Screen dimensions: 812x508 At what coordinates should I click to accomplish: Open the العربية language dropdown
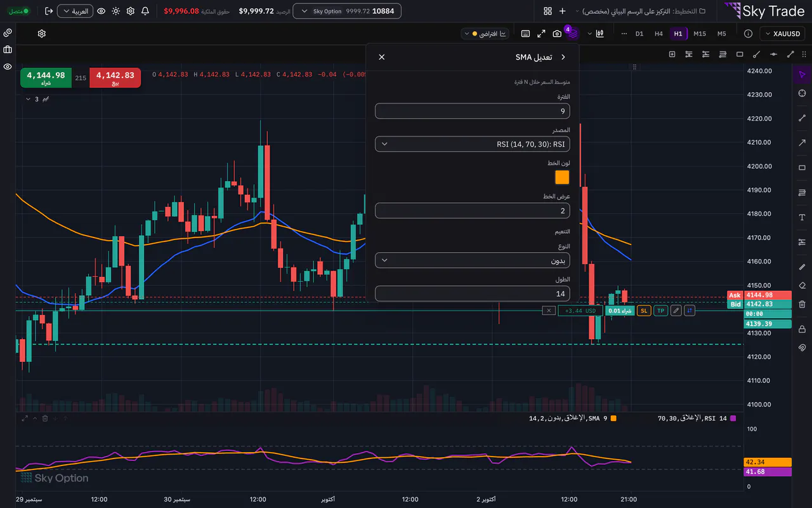click(x=75, y=11)
